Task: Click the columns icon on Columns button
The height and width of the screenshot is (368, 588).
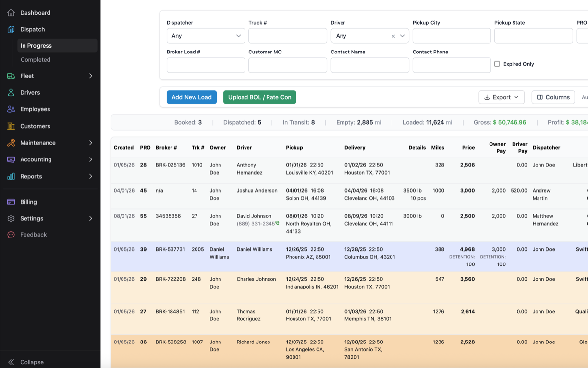Action: 540,97
